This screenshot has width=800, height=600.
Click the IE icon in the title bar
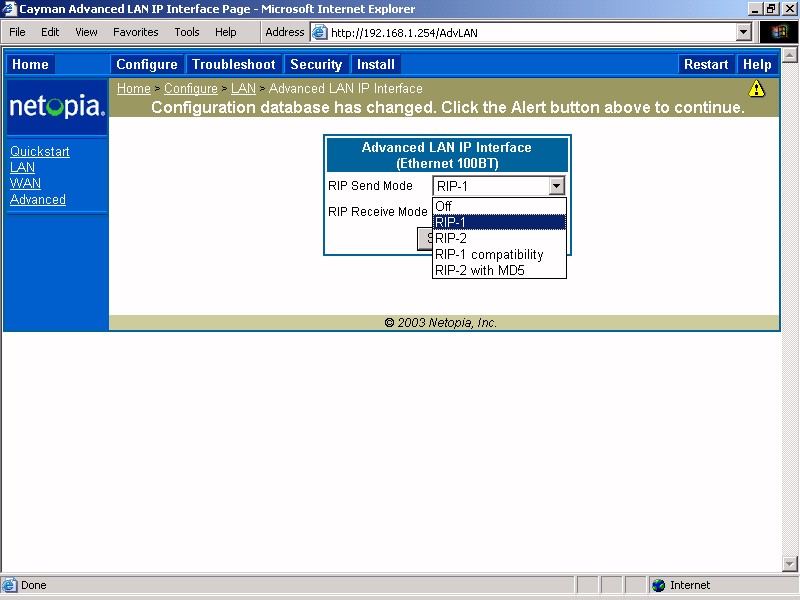tap(9, 9)
